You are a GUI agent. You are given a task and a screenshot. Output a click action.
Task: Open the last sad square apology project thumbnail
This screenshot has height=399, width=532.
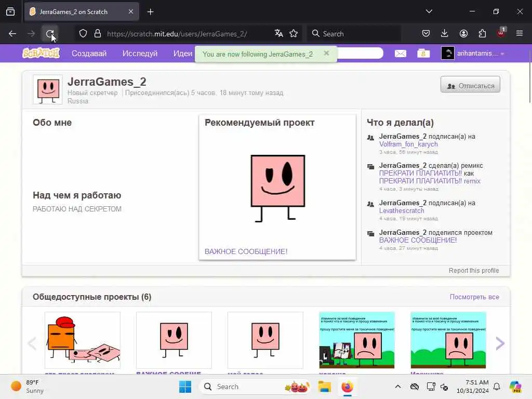point(448,340)
